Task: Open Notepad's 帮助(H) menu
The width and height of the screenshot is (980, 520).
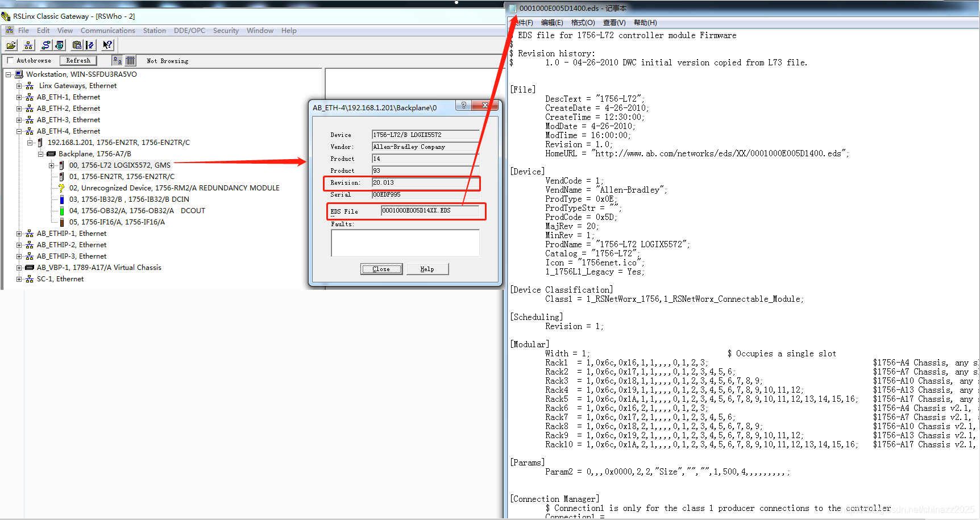Action: click(645, 23)
